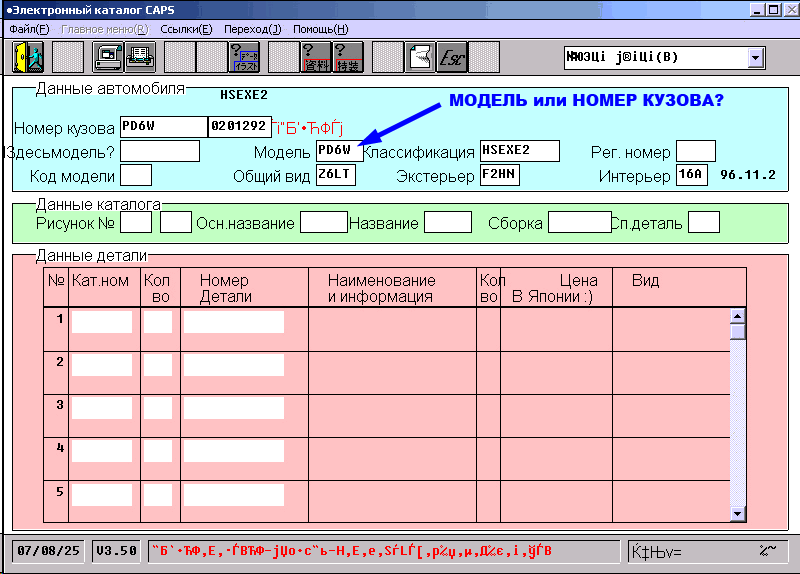
Task: Click the parts table scroll down arrow
Action: pos(738,513)
